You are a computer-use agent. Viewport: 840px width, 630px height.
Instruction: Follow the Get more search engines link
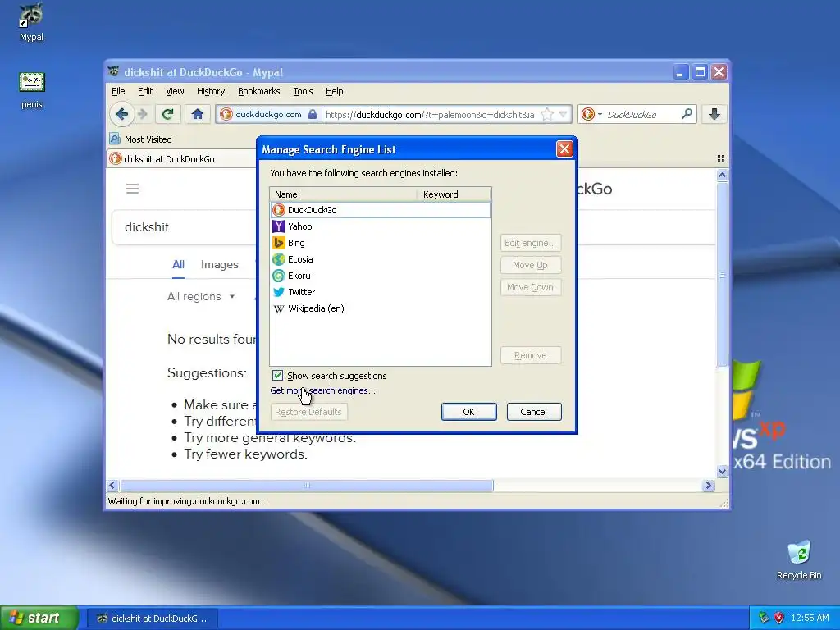tap(322, 390)
